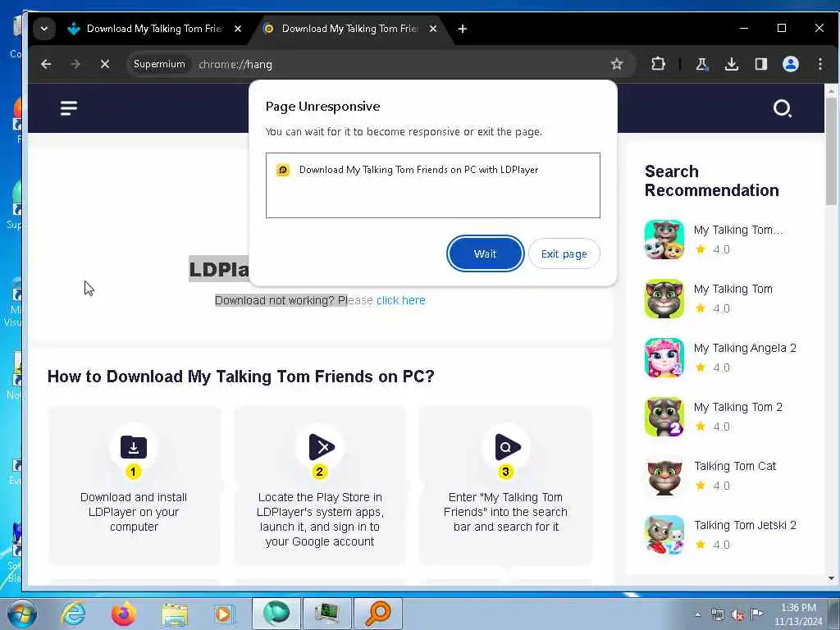This screenshot has height=630, width=840.
Task: Go back with the browser back arrow
Action: click(46, 64)
